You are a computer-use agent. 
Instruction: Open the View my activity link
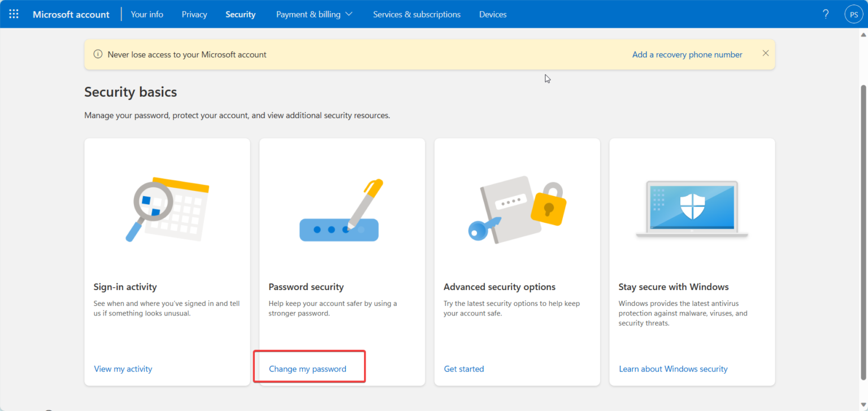coord(123,369)
